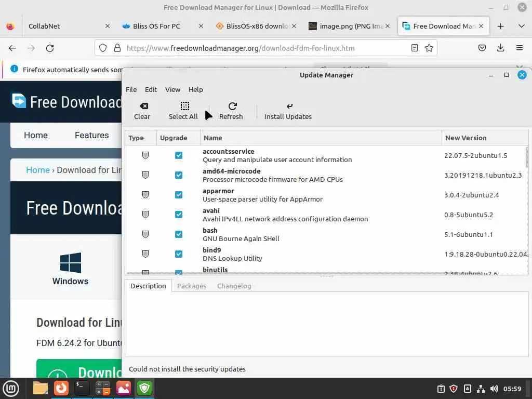
Task: Click the Home nav link on FDM site
Action: pos(36,135)
